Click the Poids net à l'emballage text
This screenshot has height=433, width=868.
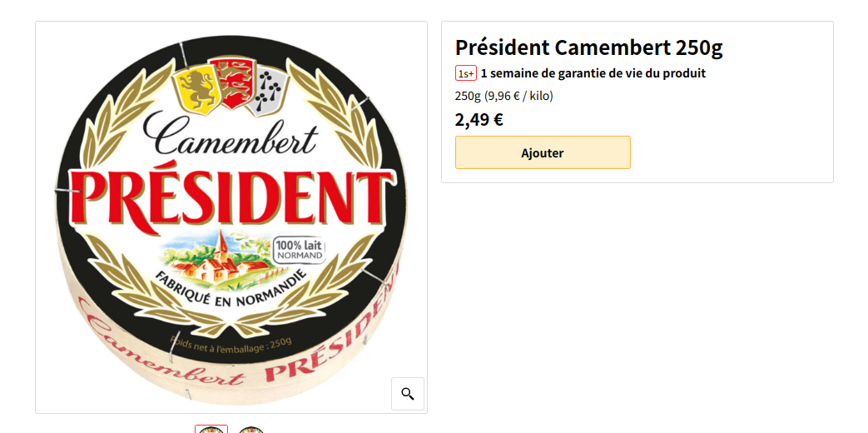pos(231,345)
